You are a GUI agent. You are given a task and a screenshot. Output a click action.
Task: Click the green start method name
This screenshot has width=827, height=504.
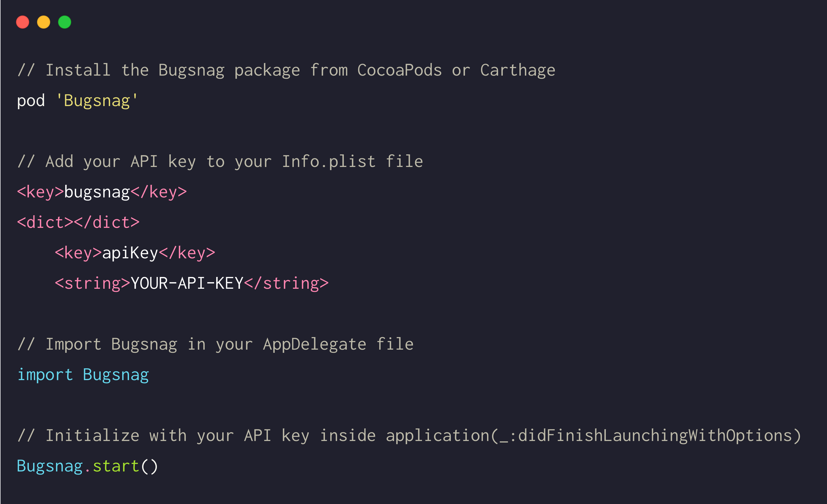click(x=116, y=466)
